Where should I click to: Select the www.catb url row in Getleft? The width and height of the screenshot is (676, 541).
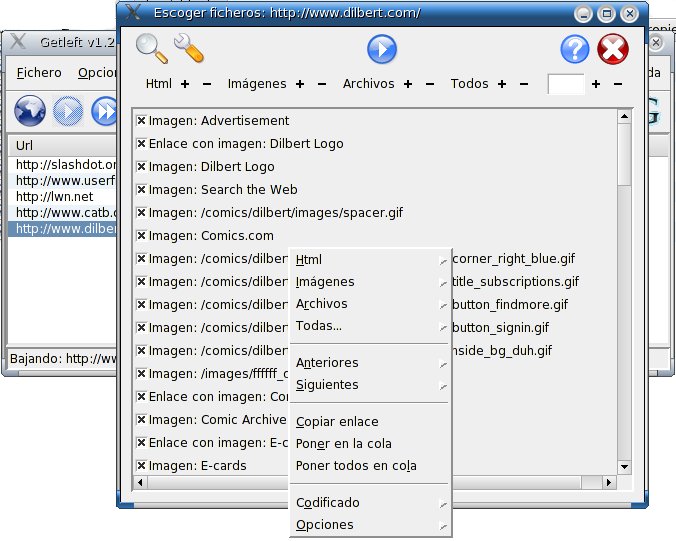[x=63, y=213]
